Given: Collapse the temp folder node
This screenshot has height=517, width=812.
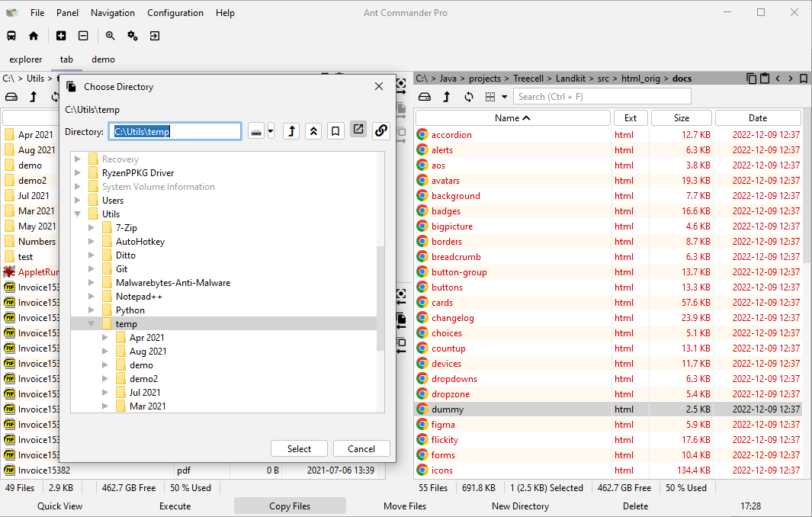Looking at the screenshot, I should (x=91, y=324).
